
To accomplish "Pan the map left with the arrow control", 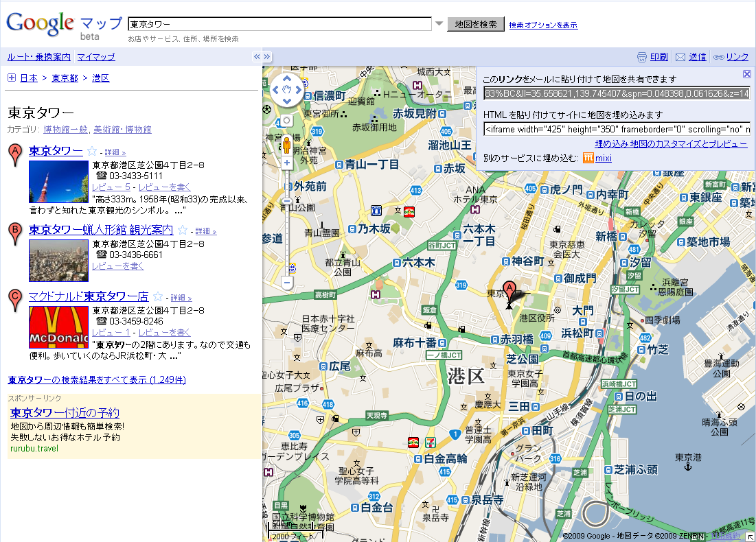I will [276, 89].
